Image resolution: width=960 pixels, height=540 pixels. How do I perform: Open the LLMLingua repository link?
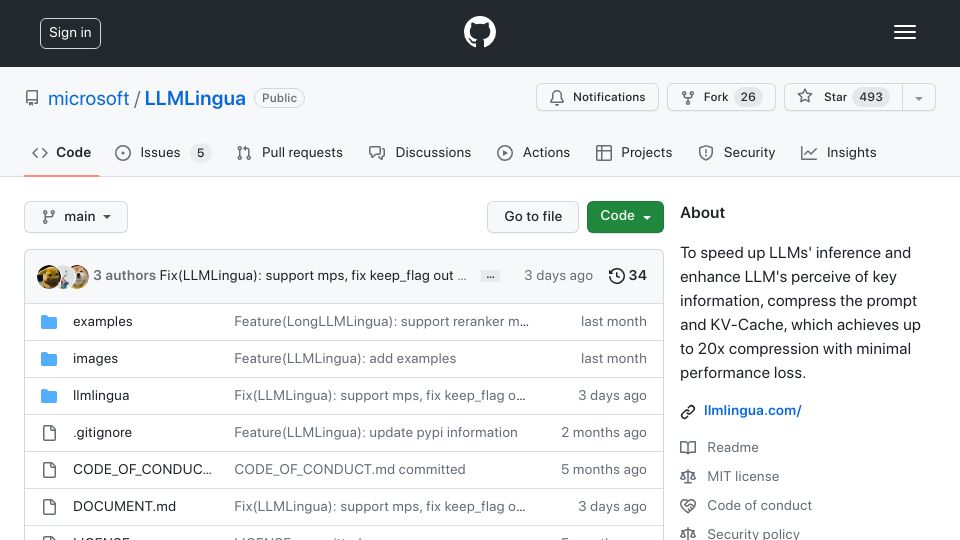pos(195,99)
